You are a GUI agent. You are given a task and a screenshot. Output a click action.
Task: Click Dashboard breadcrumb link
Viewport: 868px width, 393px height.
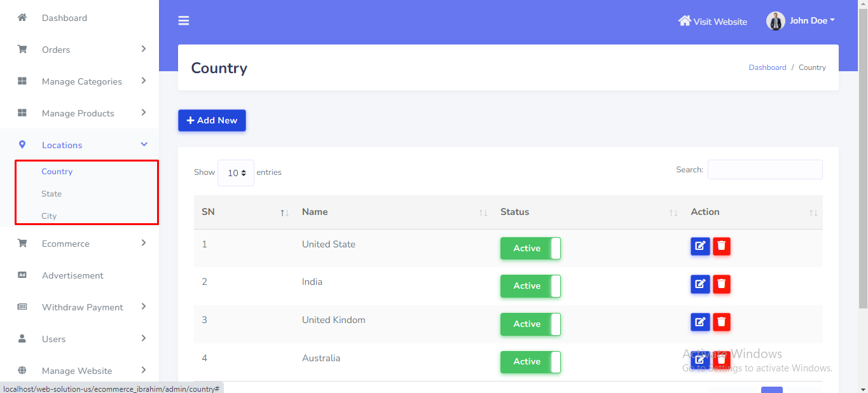(x=767, y=67)
